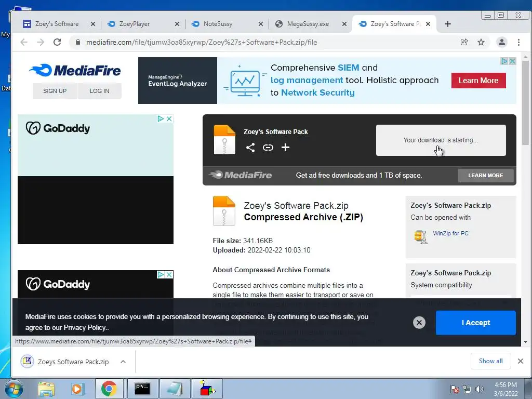The height and width of the screenshot is (399, 532).
Task: Click the LOG IN button
Action: point(99,91)
